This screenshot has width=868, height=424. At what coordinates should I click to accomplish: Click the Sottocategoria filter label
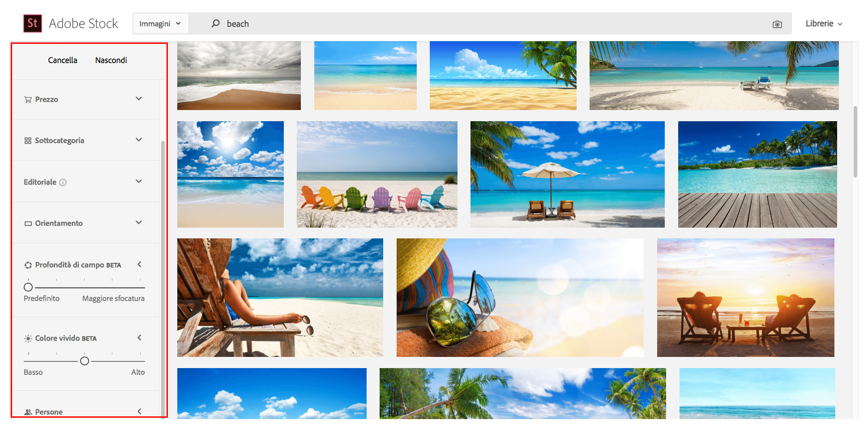(60, 141)
